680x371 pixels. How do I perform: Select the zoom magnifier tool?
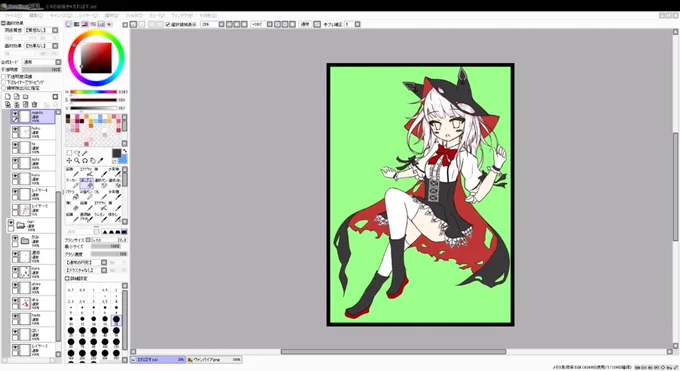coord(77,161)
